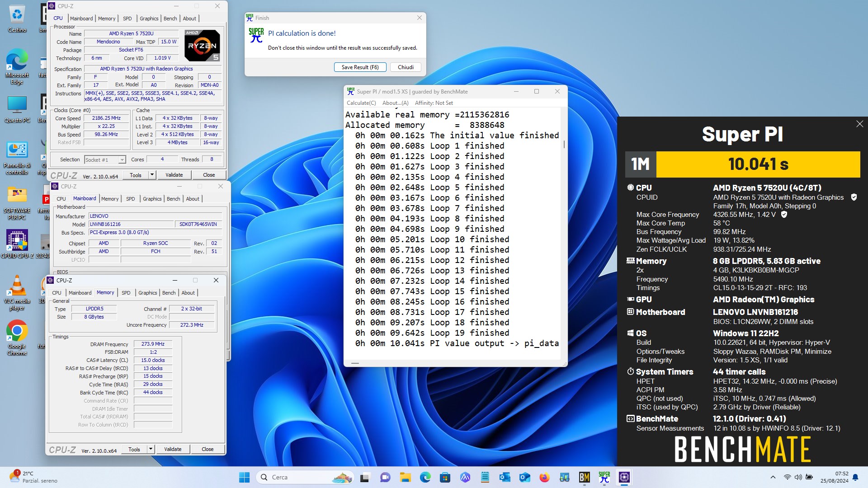Click 'PI value output -> pi_data' line
The height and width of the screenshot is (488, 868).
click(x=457, y=343)
